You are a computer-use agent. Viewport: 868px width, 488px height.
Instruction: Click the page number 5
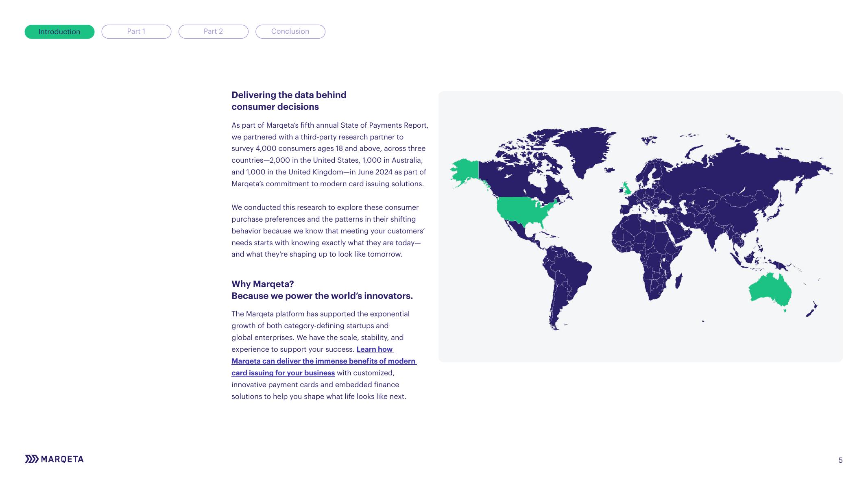click(840, 460)
